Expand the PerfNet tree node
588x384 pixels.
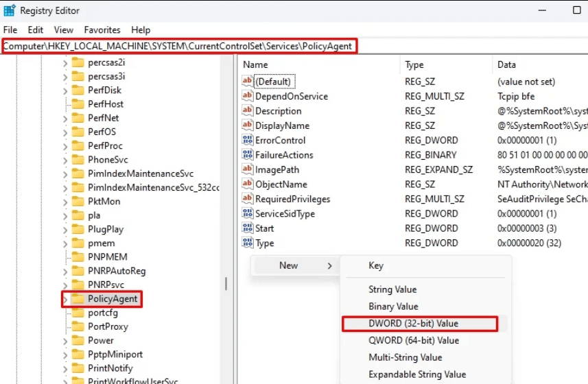[x=65, y=119]
